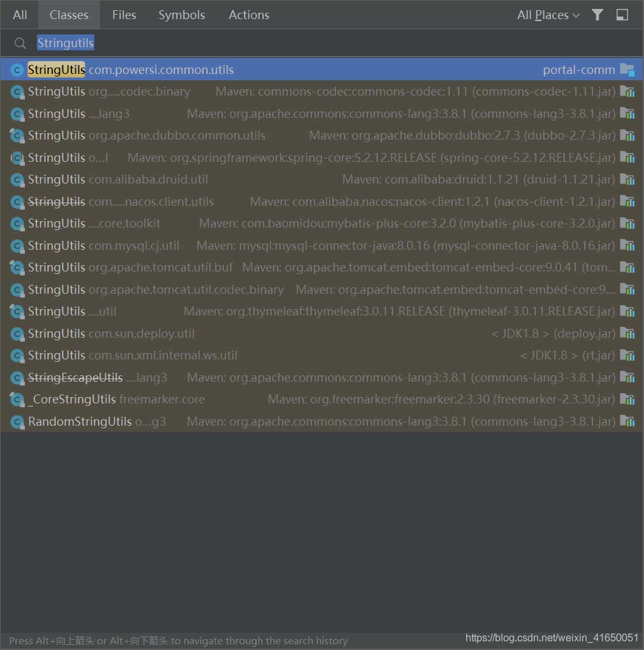Click class icon beside _CoreStringUtils
644x650 pixels.
pyautogui.click(x=17, y=400)
